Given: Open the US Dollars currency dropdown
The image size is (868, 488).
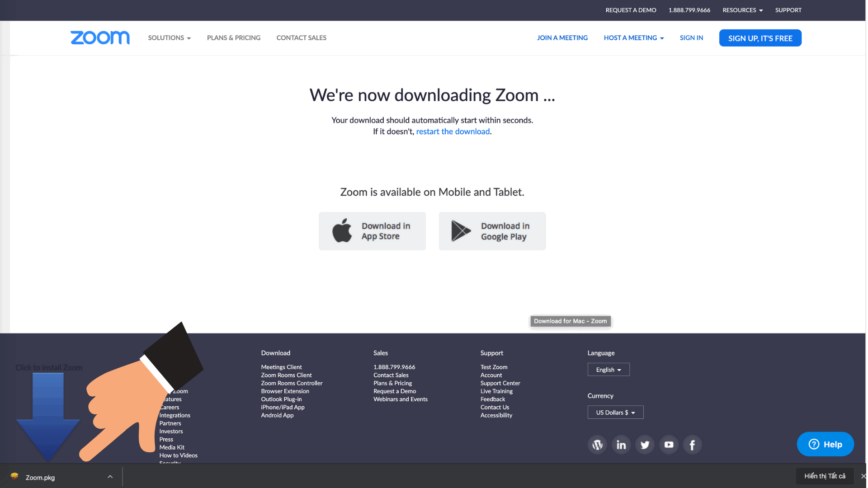Looking at the screenshot, I should 615,413.
